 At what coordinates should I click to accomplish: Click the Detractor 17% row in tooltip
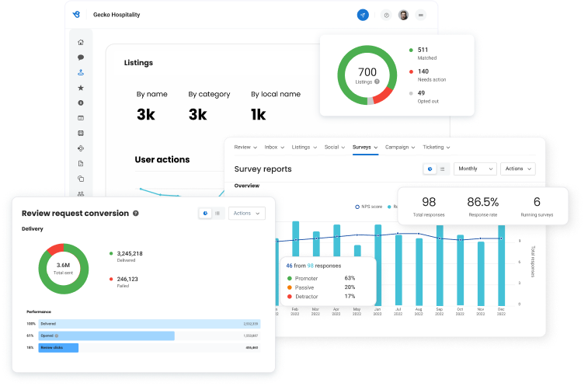coord(321,297)
